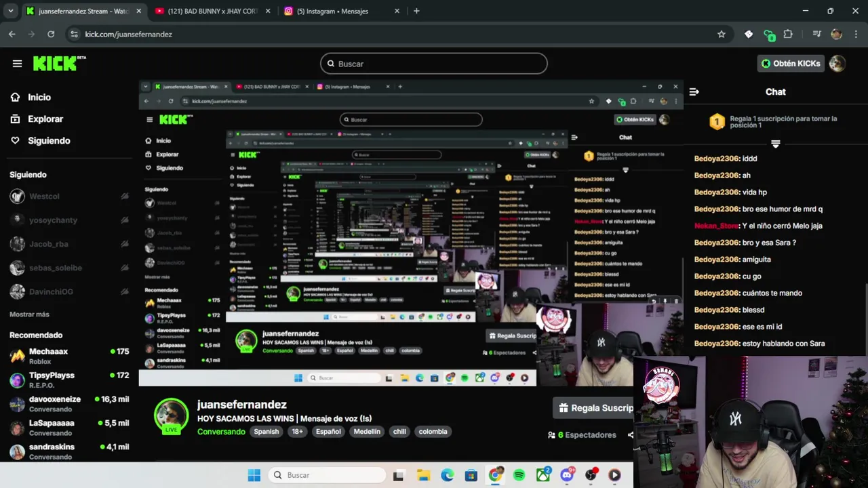
Task: Select the 18+ tag
Action: click(x=298, y=432)
